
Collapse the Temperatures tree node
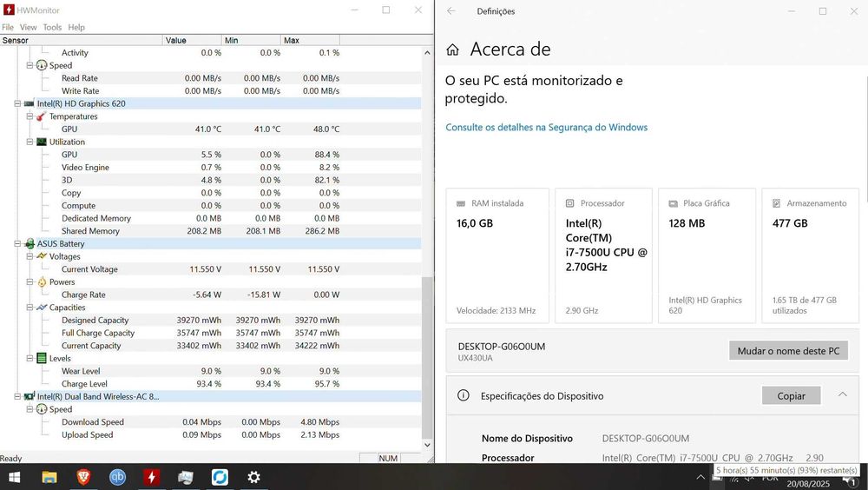click(x=30, y=116)
